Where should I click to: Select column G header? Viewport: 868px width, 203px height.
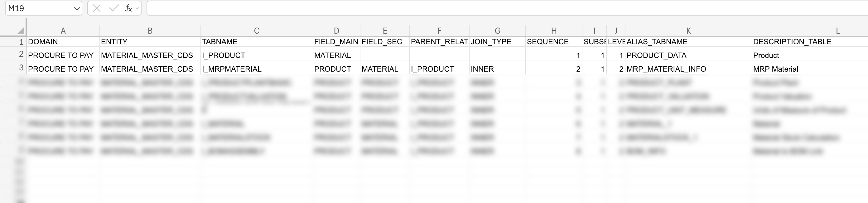click(497, 31)
